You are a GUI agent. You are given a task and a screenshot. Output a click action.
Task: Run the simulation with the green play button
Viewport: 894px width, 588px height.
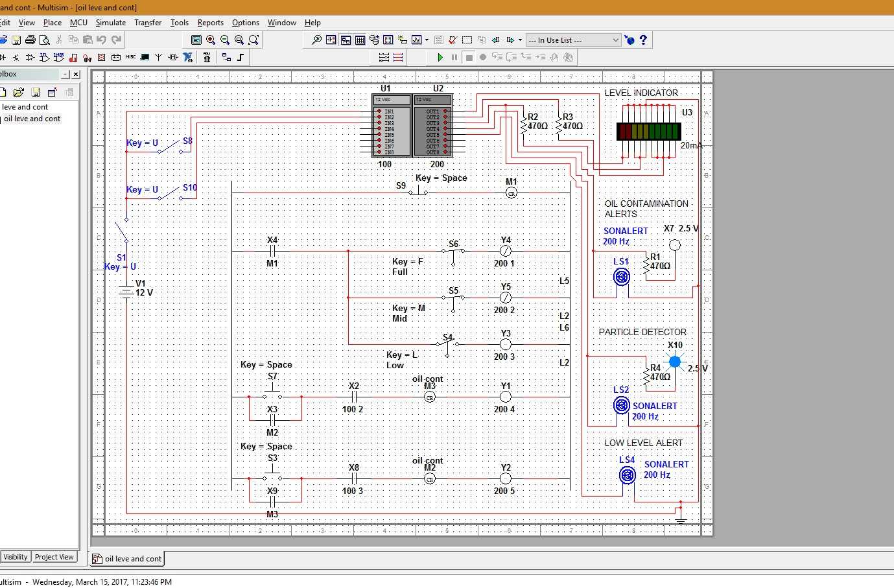click(440, 57)
